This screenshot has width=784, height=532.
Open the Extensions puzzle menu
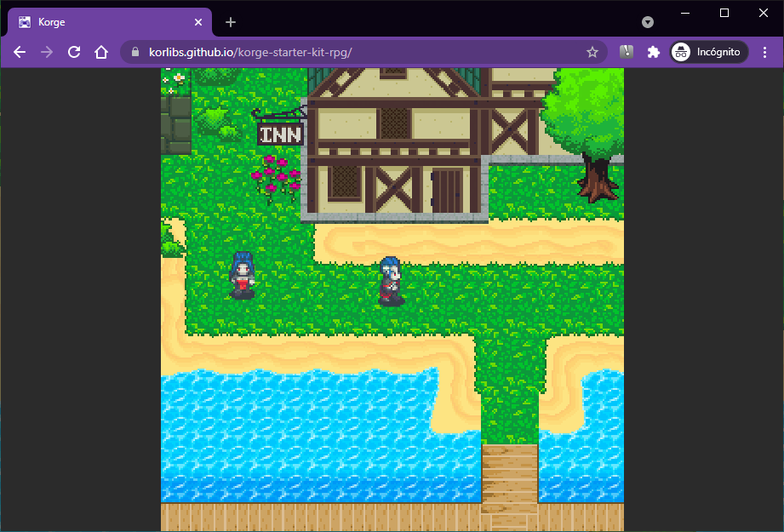[654, 52]
